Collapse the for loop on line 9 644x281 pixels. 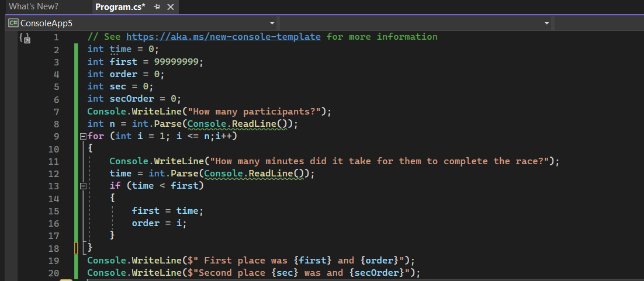click(84, 136)
